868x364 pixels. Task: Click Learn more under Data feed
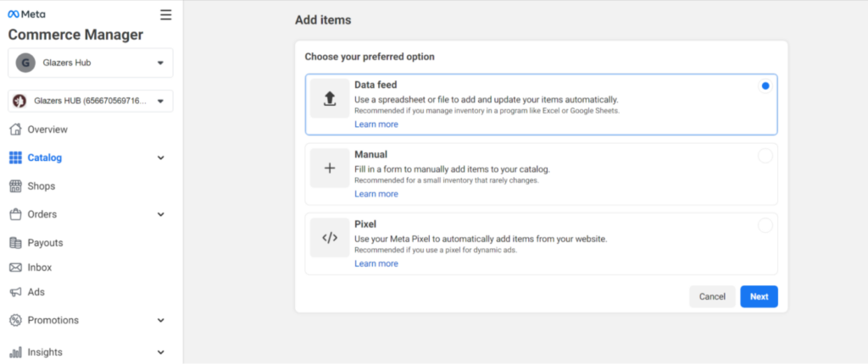pos(376,124)
